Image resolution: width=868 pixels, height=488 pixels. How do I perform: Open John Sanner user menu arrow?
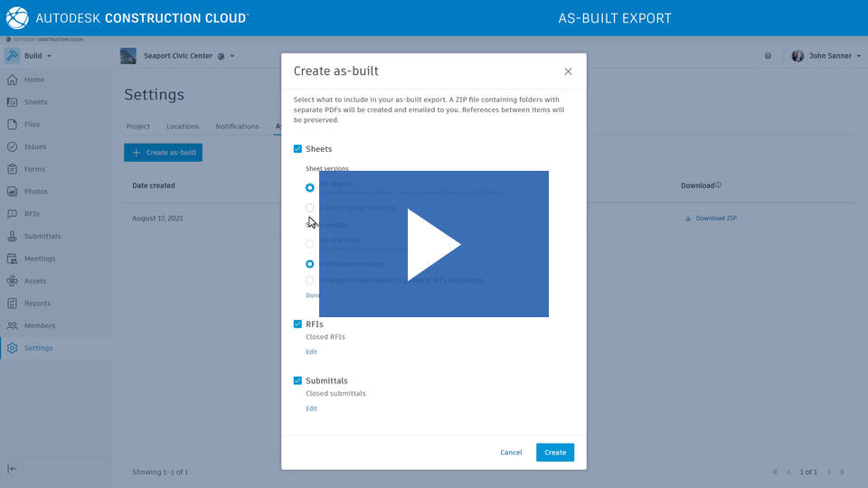point(859,56)
